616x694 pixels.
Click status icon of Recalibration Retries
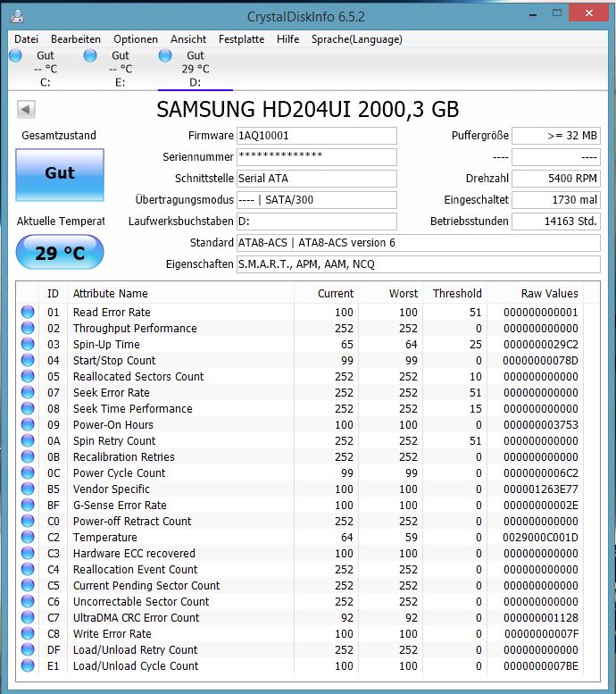[28, 456]
